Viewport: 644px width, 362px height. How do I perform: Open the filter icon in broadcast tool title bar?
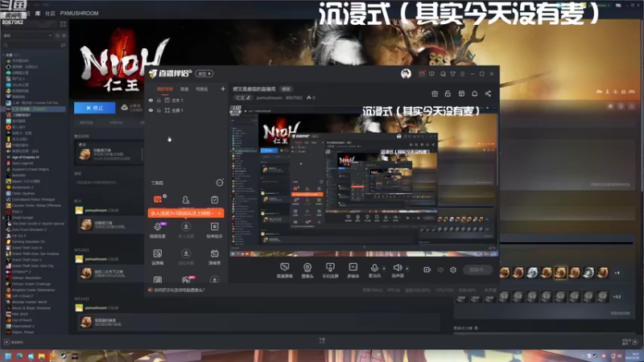(452, 74)
